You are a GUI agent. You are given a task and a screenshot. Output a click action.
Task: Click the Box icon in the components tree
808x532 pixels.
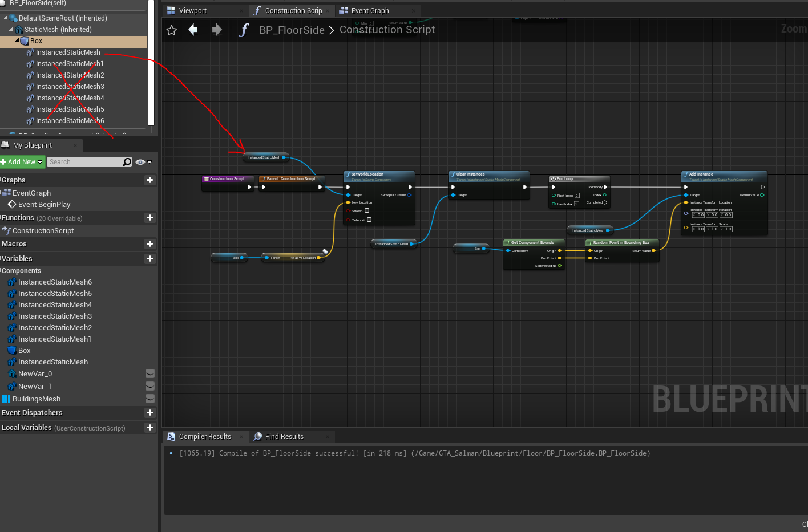(x=25, y=41)
